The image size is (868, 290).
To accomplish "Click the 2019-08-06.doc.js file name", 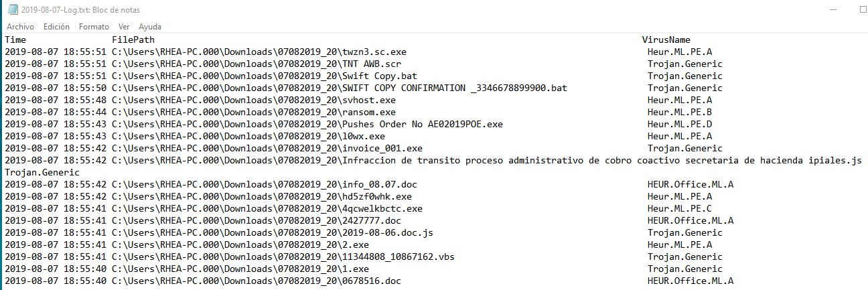I will point(388,232).
